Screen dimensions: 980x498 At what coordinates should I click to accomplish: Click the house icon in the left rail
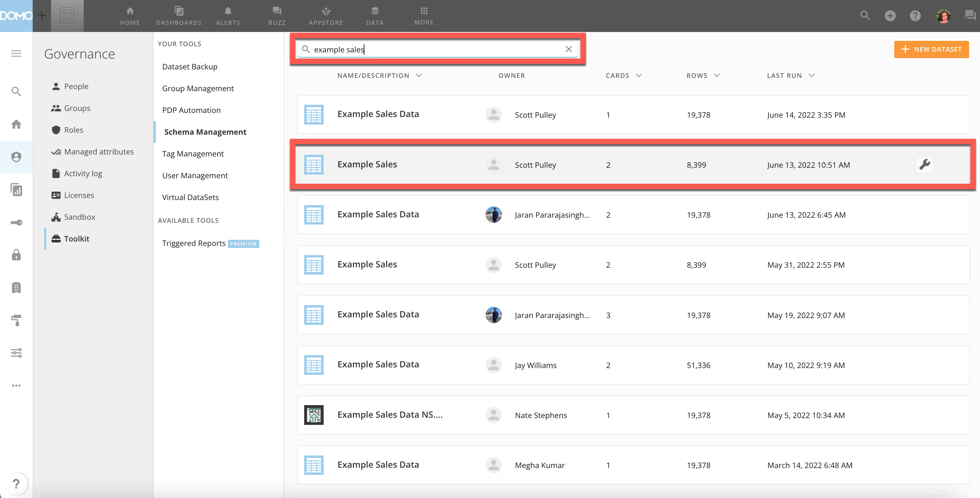click(16, 124)
